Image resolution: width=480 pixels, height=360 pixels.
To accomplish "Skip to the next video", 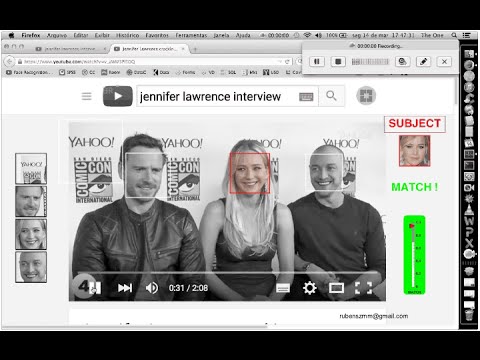I will (x=125, y=288).
